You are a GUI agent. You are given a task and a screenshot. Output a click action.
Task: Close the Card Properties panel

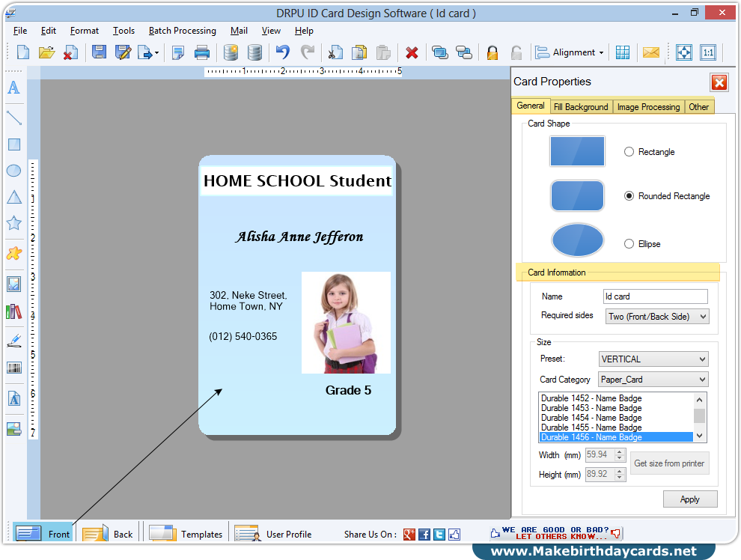pyautogui.click(x=719, y=82)
